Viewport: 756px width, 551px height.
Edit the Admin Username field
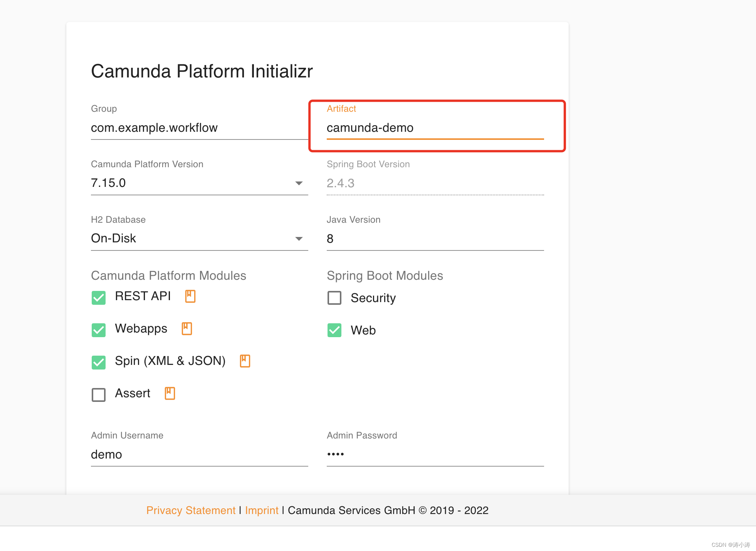click(x=200, y=454)
